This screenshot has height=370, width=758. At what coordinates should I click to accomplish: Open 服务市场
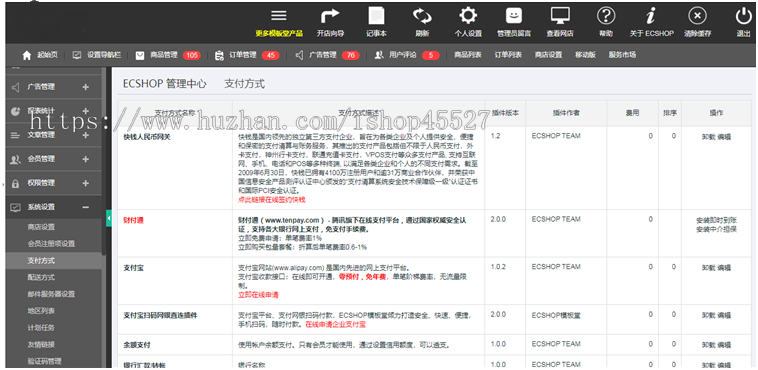point(622,55)
